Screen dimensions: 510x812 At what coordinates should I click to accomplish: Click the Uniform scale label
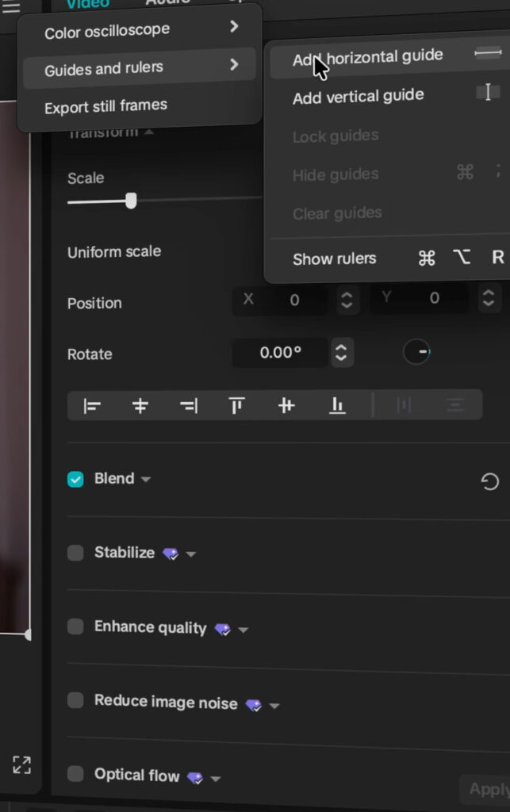pos(114,252)
